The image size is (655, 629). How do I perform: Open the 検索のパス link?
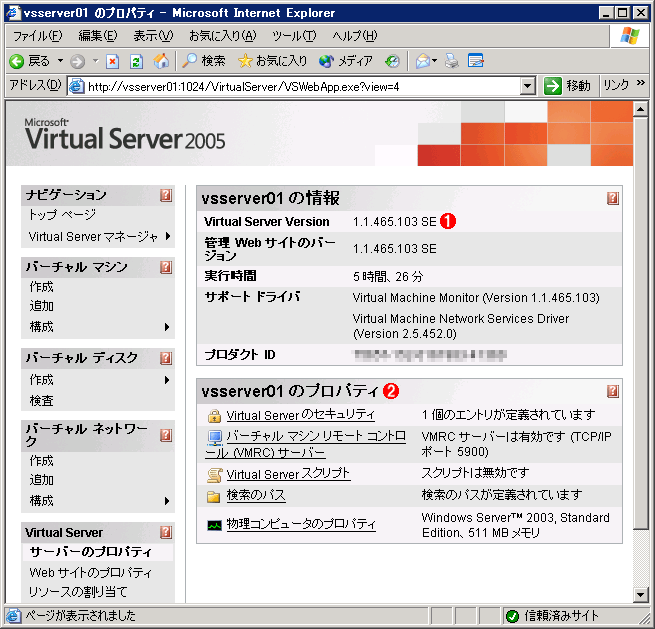[x=256, y=495]
